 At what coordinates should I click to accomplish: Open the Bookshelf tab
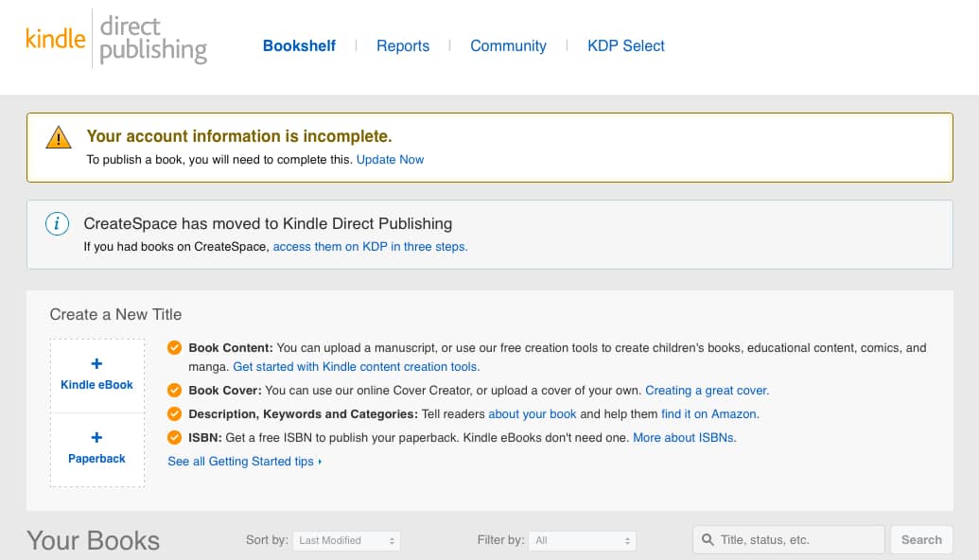coord(299,45)
